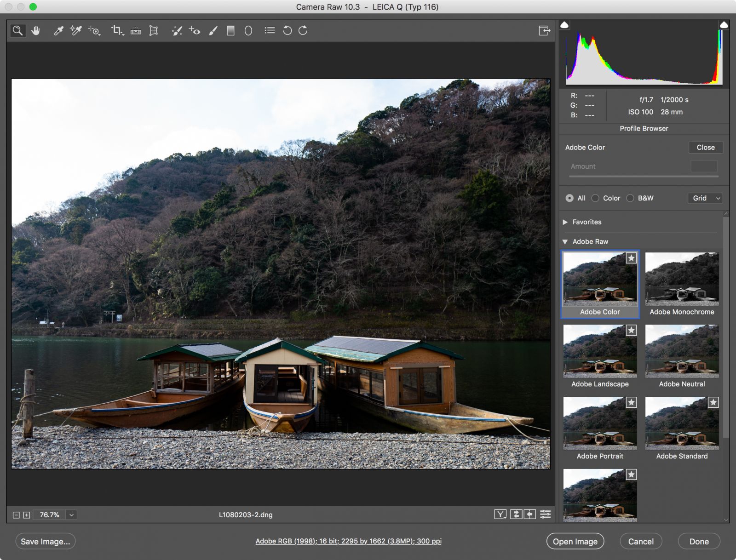Open the zoom level dropdown showing 76.7%

pyautogui.click(x=70, y=515)
